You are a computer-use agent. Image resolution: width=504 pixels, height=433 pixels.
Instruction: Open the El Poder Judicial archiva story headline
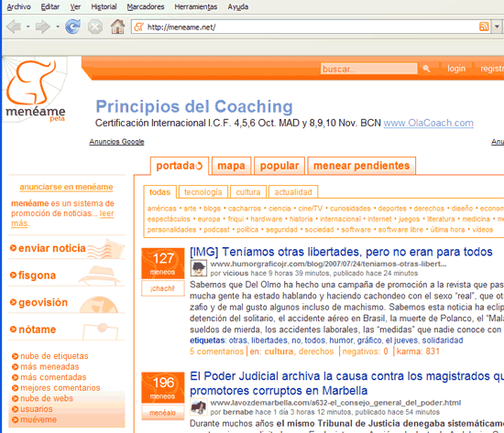click(346, 384)
